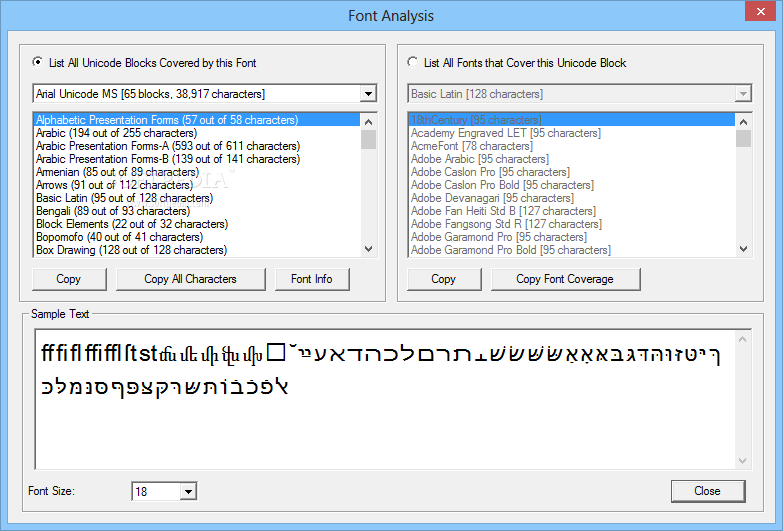
Task: Select Adobe Caslon Pro Bold entry
Action: (572, 185)
